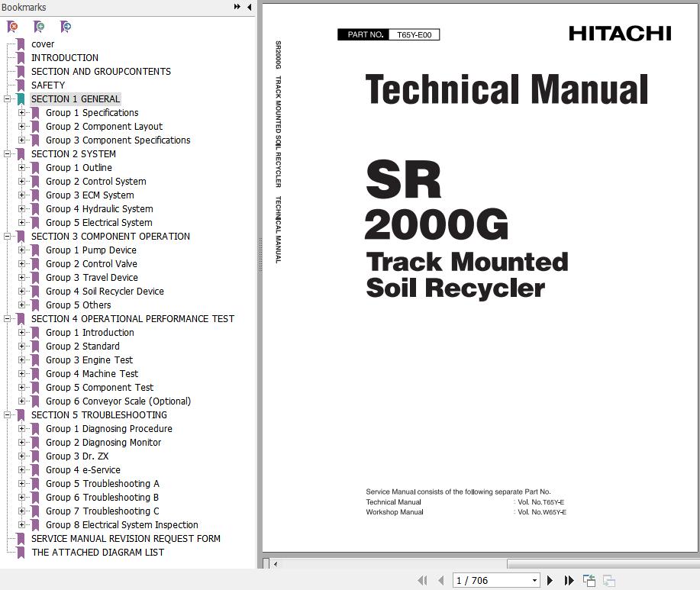Viewport: 700px width, 590px height.
Task: Go to the next page
Action: pyautogui.click(x=550, y=580)
